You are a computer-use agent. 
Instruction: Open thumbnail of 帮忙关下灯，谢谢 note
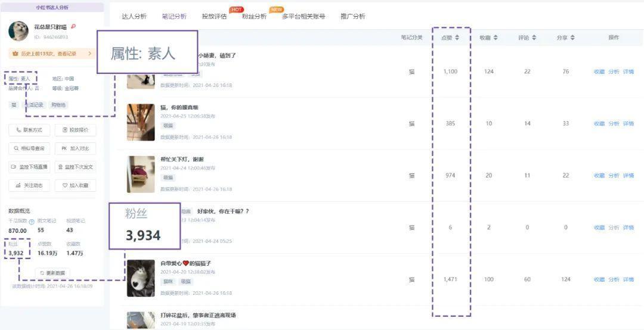(141, 174)
